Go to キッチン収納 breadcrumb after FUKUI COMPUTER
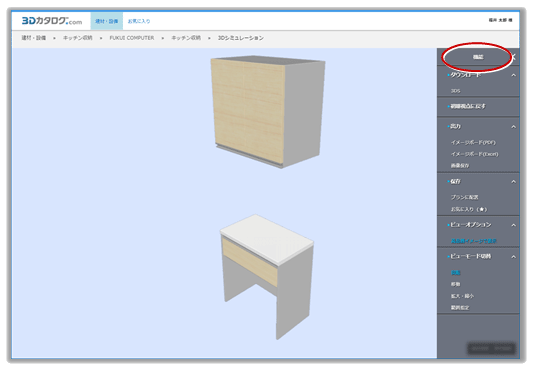 pyautogui.click(x=186, y=38)
